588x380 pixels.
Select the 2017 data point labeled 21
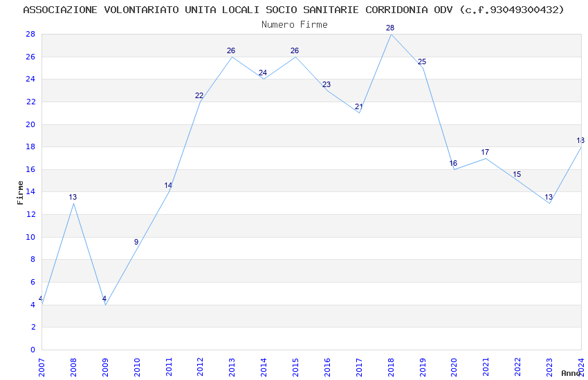[x=358, y=107]
